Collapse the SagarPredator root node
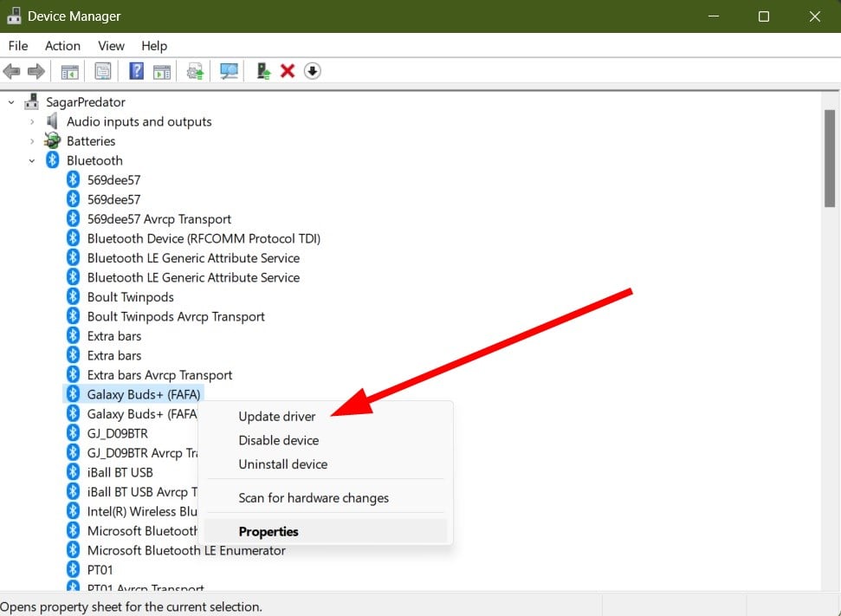Image resolution: width=841 pixels, height=616 pixels. point(11,102)
